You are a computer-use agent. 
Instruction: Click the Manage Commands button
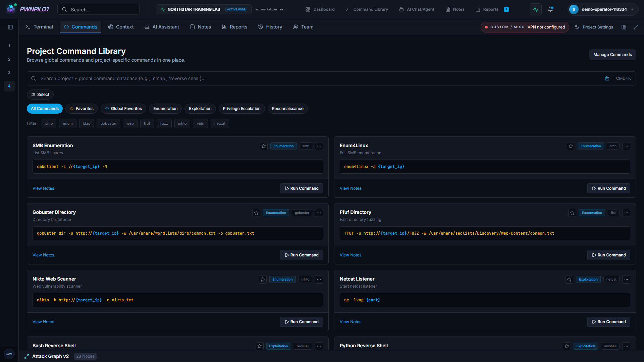[x=612, y=55]
